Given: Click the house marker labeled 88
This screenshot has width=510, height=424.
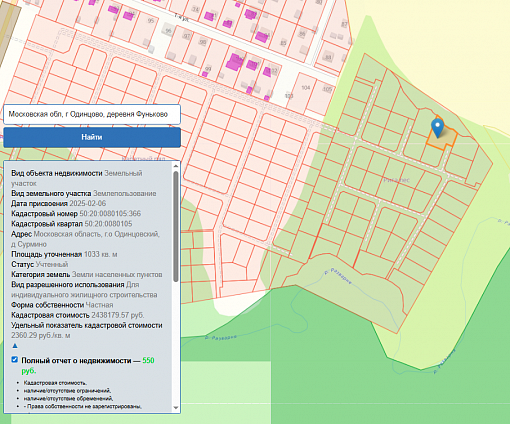Looking at the screenshot, I should click(x=328, y=57).
